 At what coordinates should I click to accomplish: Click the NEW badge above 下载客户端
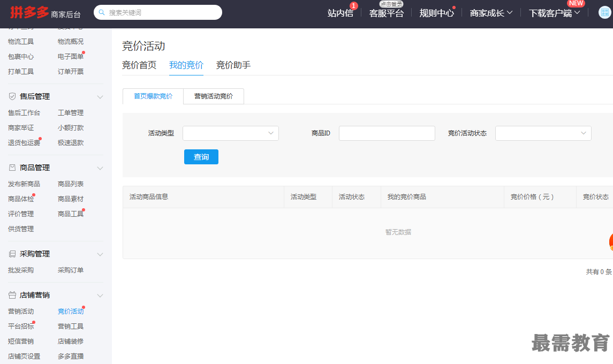coord(576,3)
